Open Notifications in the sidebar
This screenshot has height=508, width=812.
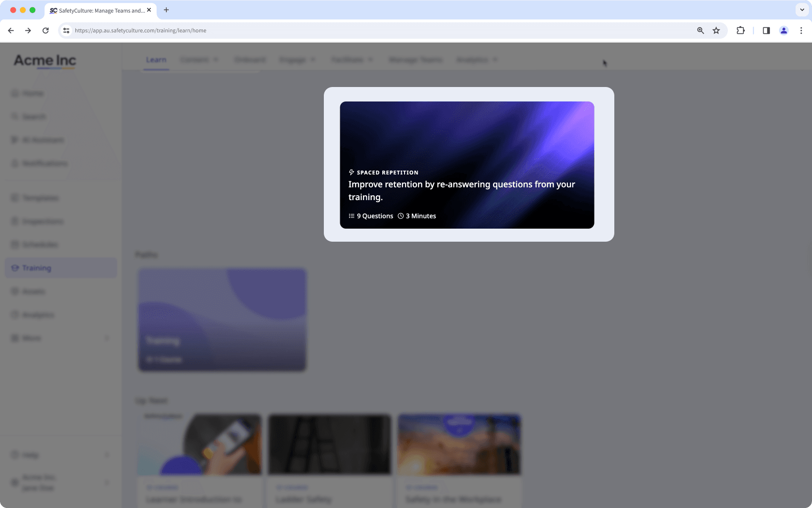coord(44,163)
